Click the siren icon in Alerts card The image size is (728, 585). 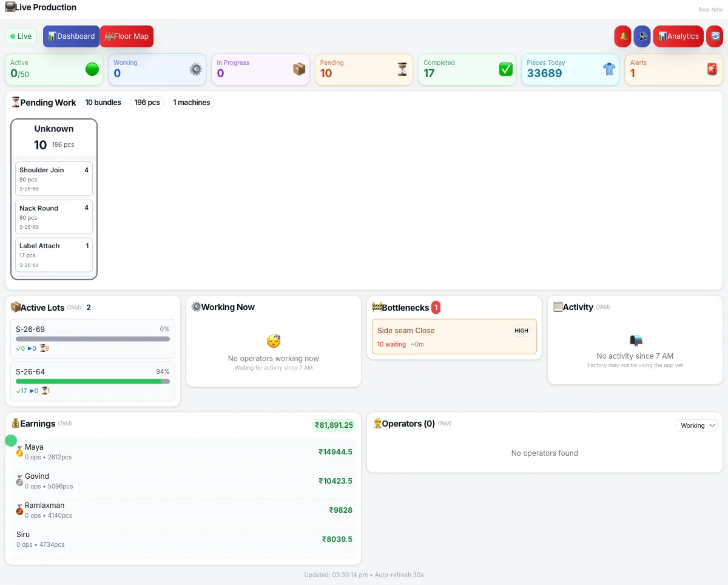tap(712, 69)
